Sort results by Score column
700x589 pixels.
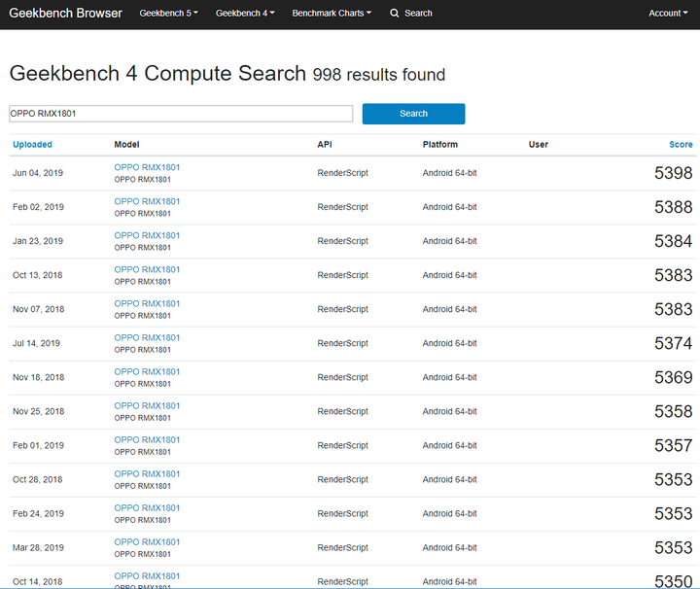[x=681, y=144]
